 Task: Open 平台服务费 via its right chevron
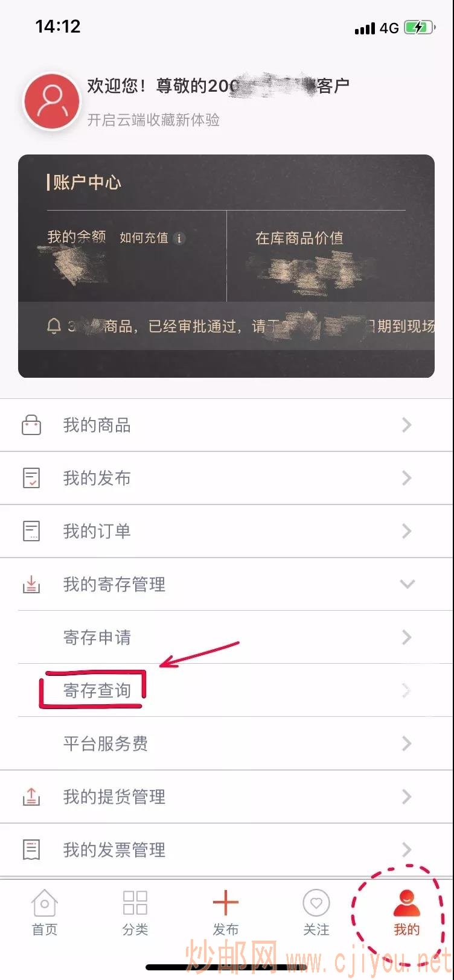pyautogui.click(x=407, y=743)
